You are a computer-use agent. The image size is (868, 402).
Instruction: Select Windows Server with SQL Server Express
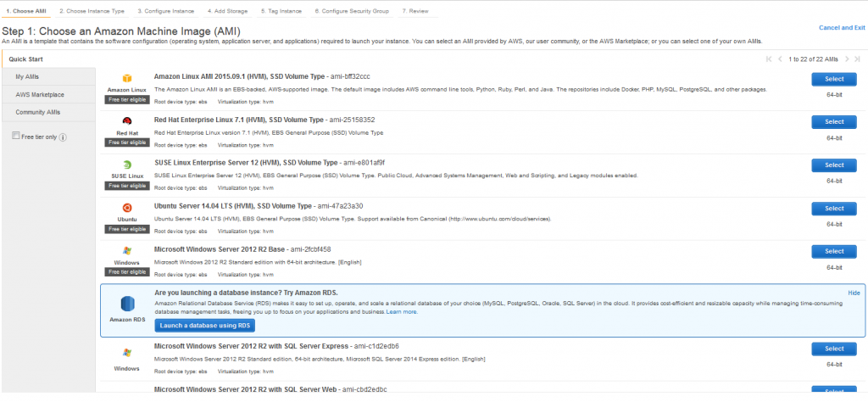coord(834,349)
